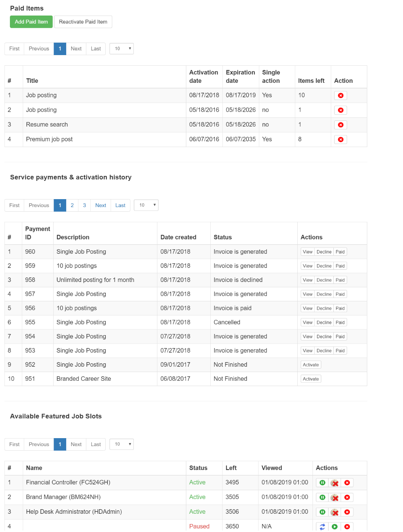Image resolution: width=403 pixels, height=532 pixels.
Task: Click blue refresh arrows on the Paused slot
Action: point(322,527)
